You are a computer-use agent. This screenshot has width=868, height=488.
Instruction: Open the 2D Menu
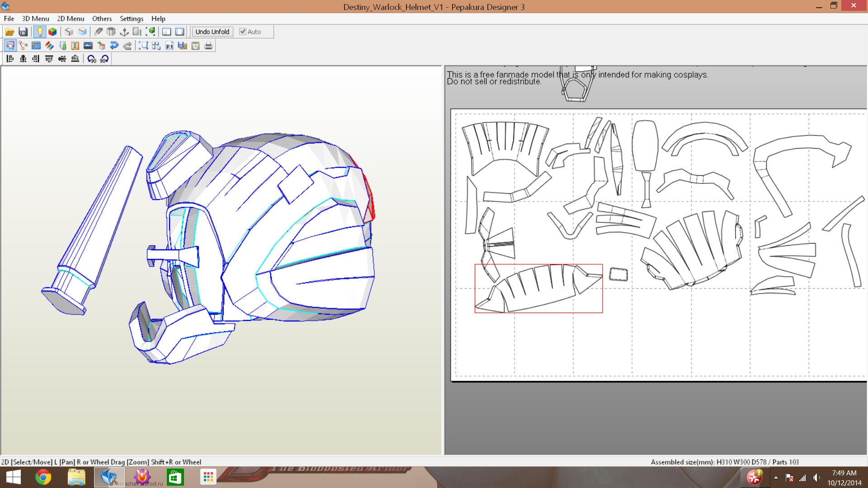coord(71,19)
